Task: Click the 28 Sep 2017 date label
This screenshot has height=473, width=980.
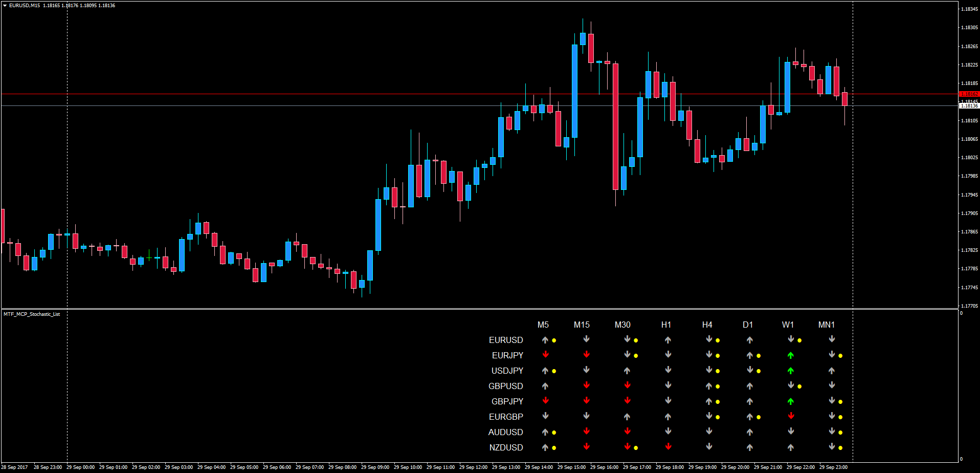Action: [x=15, y=467]
